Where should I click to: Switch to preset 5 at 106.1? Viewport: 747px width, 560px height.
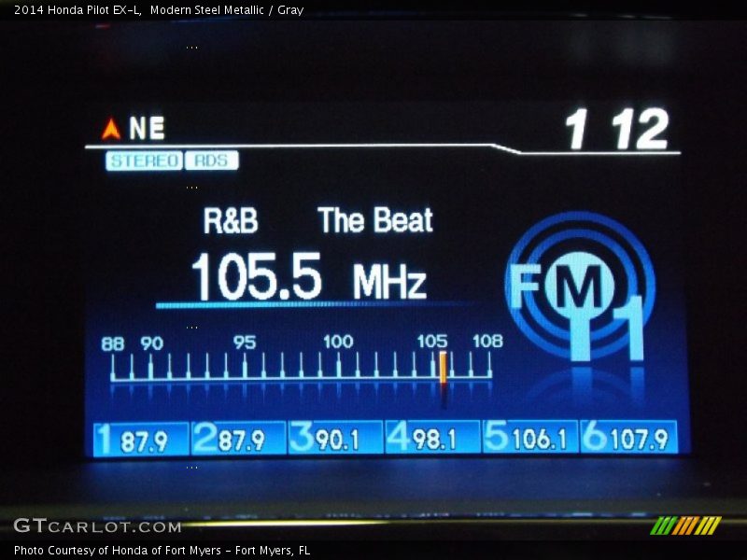click(x=530, y=438)
